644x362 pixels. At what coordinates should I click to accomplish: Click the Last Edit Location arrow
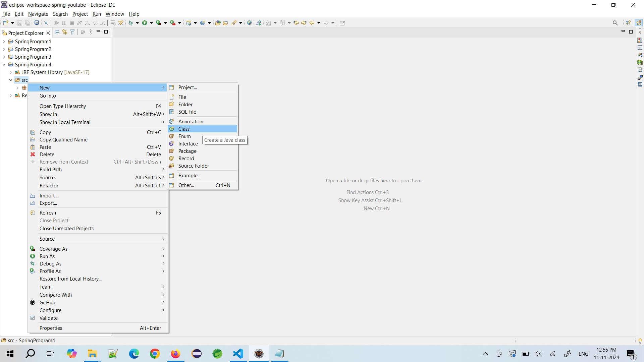296,23
